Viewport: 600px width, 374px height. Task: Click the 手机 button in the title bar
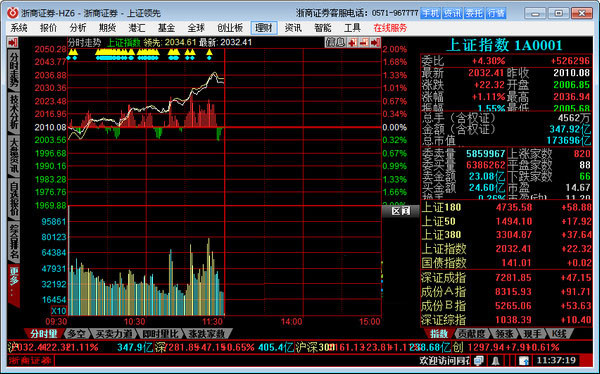click(x=430, y=13)
